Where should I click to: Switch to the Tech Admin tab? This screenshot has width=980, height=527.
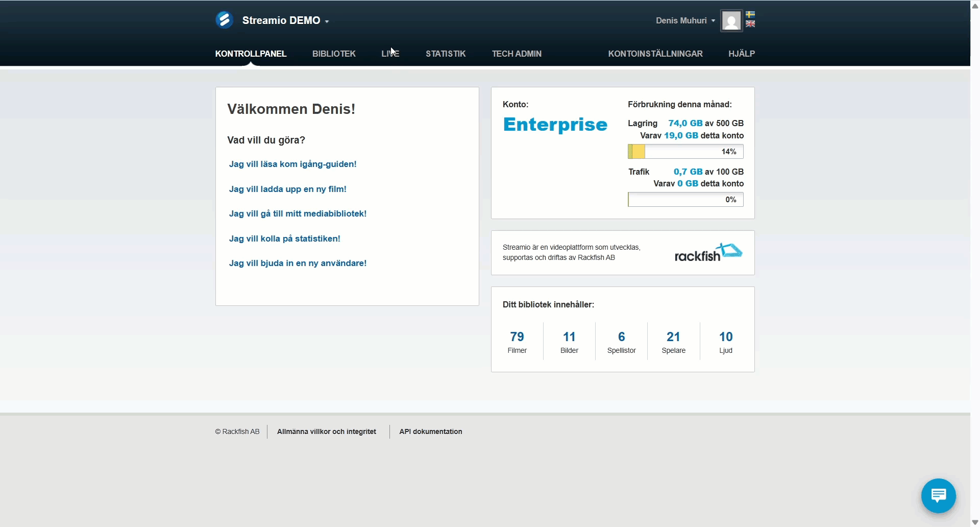click(x=517, y=54)
